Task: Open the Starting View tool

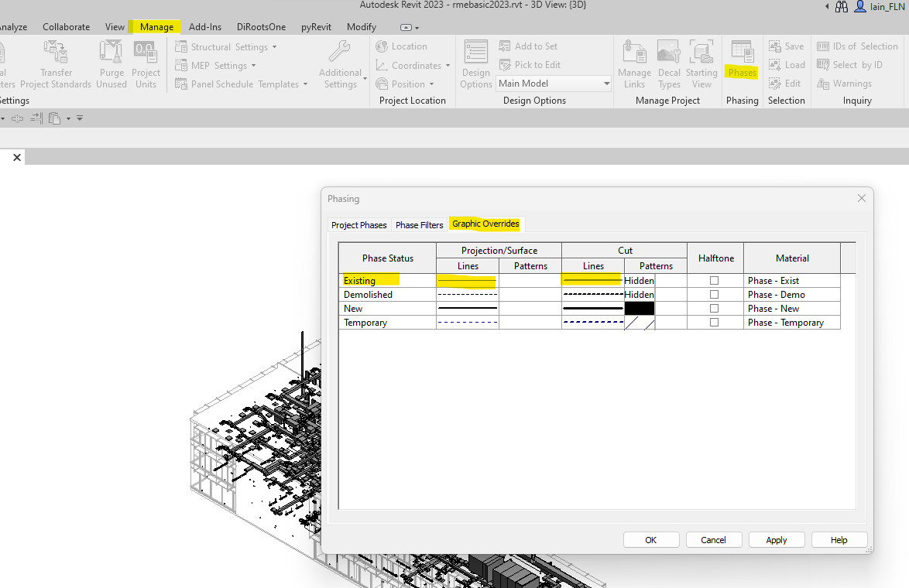Action: (x=701, y=62)
